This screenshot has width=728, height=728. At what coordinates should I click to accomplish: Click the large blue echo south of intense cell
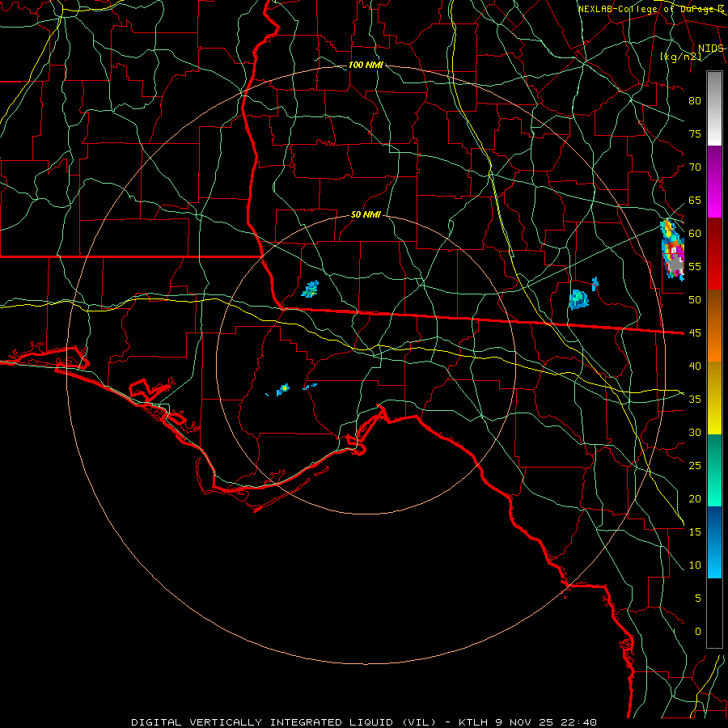[578, 299]
